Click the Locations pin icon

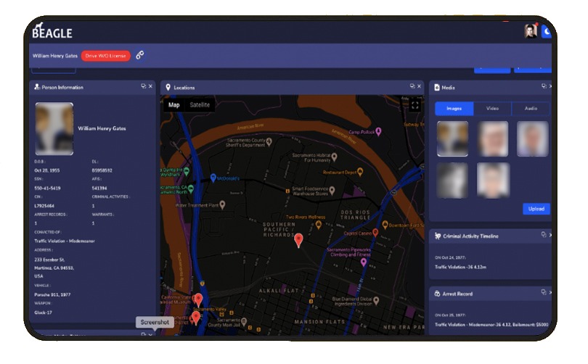click(168, 87)
